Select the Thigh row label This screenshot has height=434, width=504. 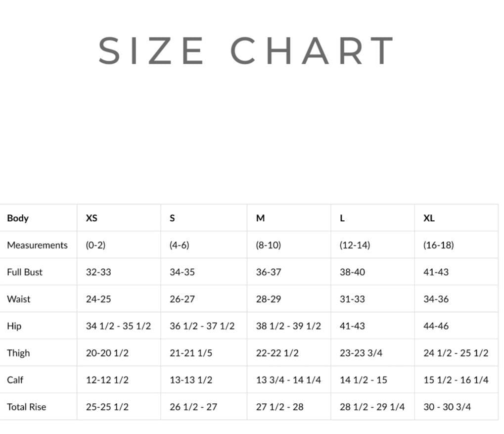(18, 353)
